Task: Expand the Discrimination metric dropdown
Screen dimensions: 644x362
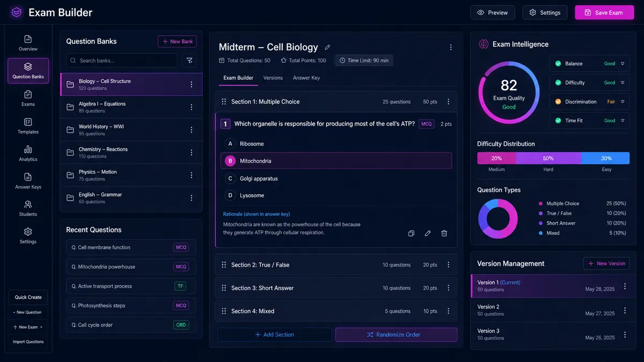Action: [x=623, y=101]
